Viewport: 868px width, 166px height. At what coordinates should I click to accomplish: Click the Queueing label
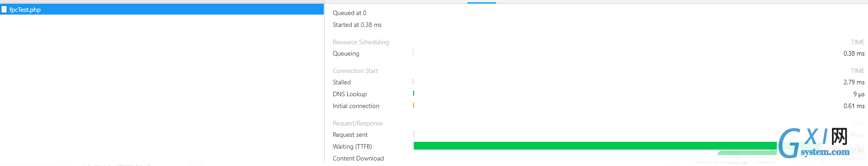(x=346, y=53)
